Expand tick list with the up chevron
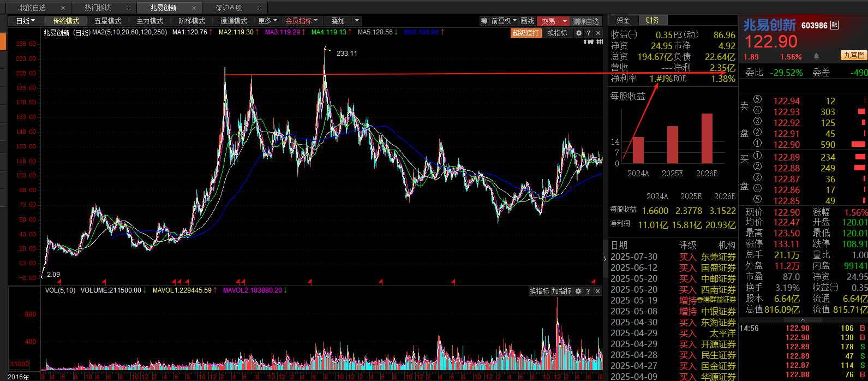The image size is (868, 381). tap(803, 319)
